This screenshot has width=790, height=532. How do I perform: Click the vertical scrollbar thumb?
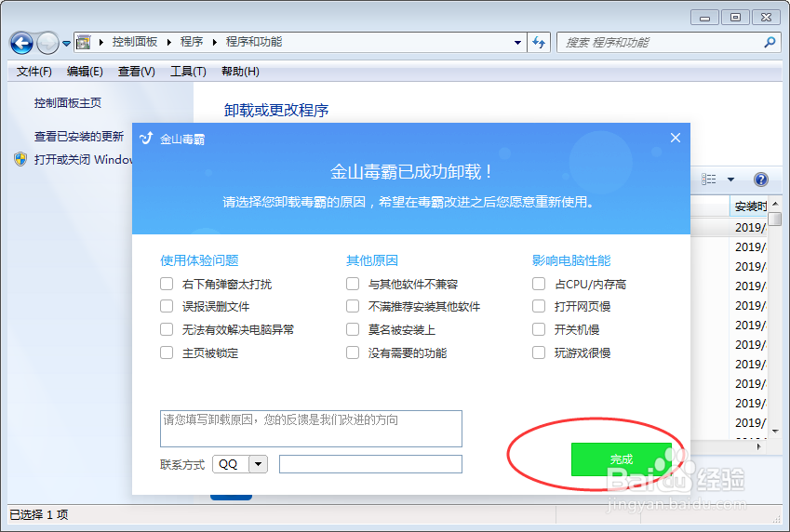click(x=775, y=219)
